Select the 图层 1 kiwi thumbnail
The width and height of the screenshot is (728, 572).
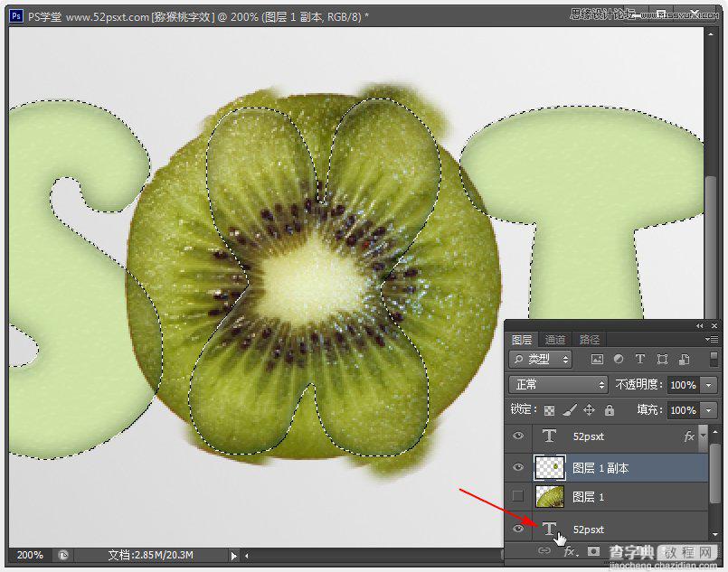click(550, 496)
